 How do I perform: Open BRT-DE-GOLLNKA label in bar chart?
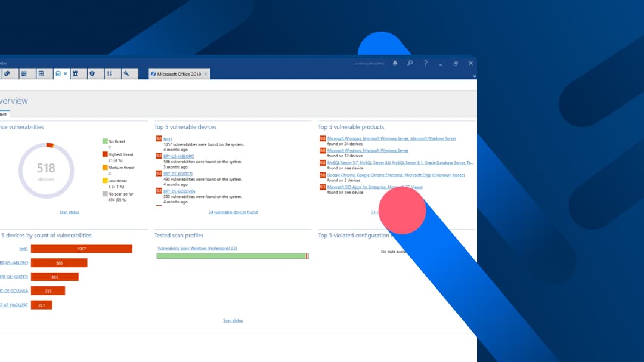point(14,291)
